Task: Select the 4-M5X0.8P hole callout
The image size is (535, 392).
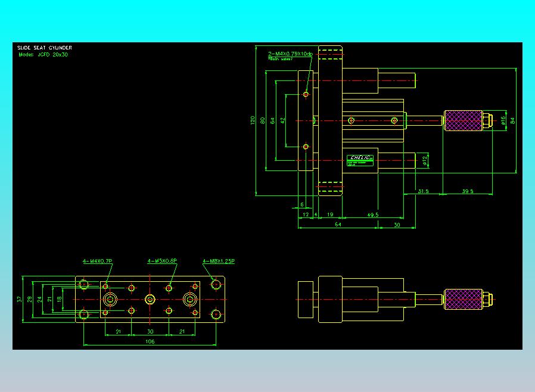Action: (162, 261)
